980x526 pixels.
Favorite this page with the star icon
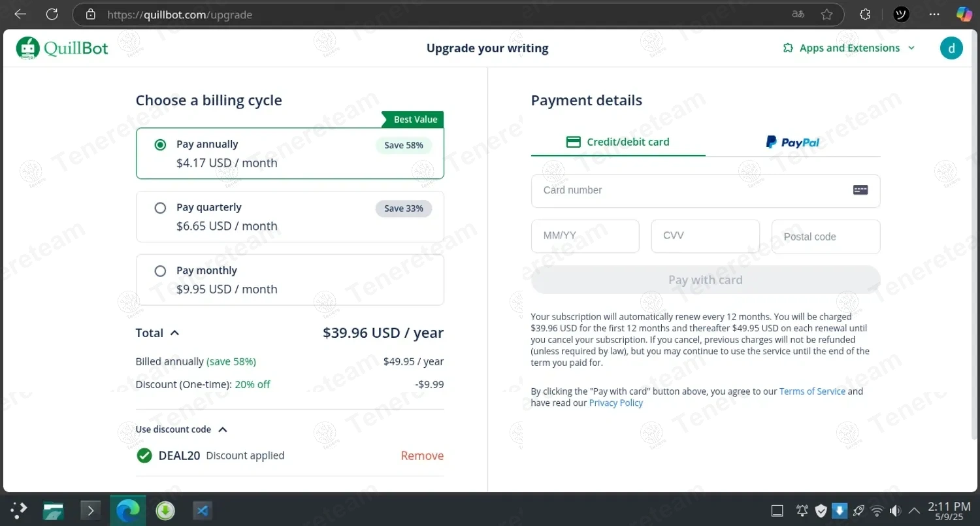coord(826,14)
